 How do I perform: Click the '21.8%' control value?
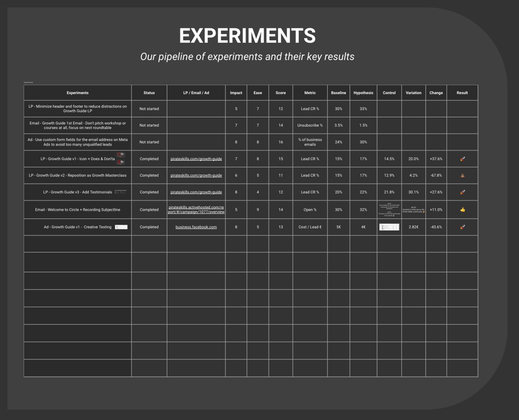pyautogui.click(x=389, y=192)
